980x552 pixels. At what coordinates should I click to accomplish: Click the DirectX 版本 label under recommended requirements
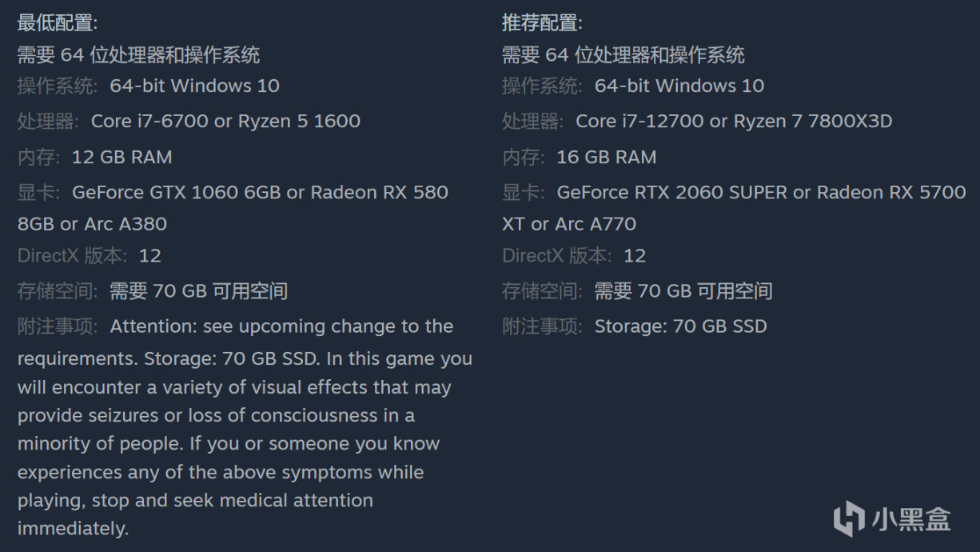pyautogui.click(x=556, y=256)
